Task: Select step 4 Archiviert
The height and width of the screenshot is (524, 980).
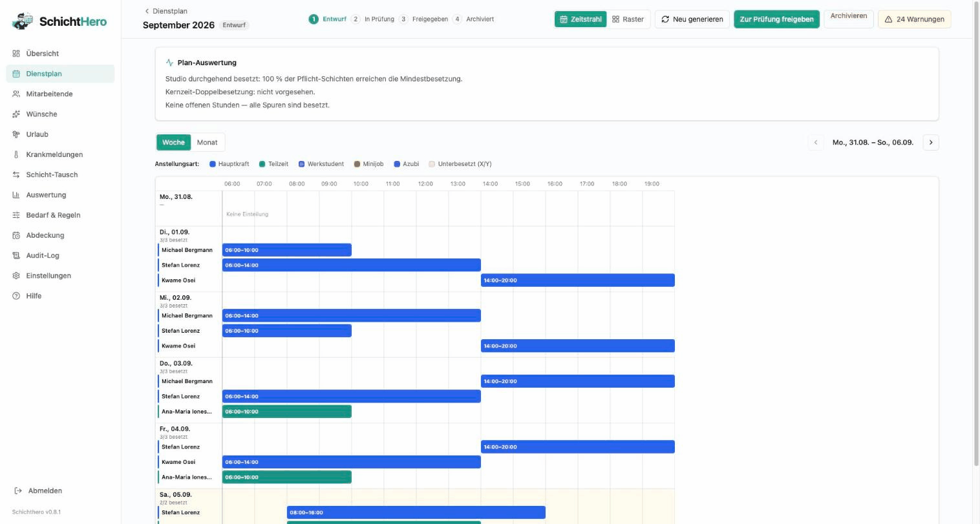Action: coord(473,19)
